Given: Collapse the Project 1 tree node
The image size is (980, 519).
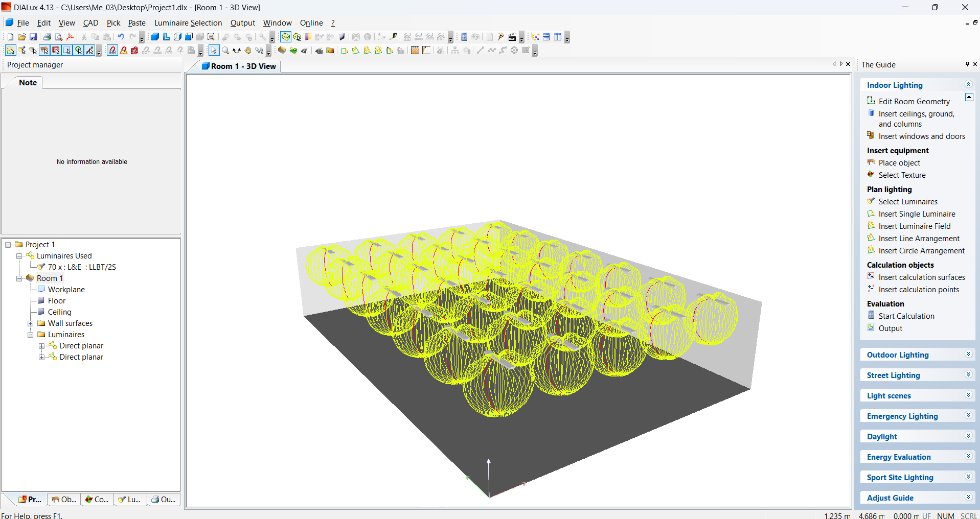Looking at the screenshot, I should [x=8, y=245].
